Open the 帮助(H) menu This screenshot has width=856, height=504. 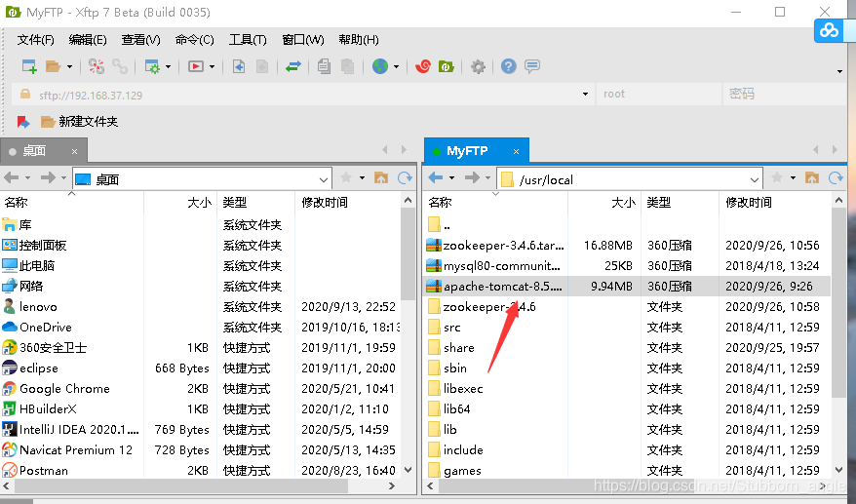[358, 40]
